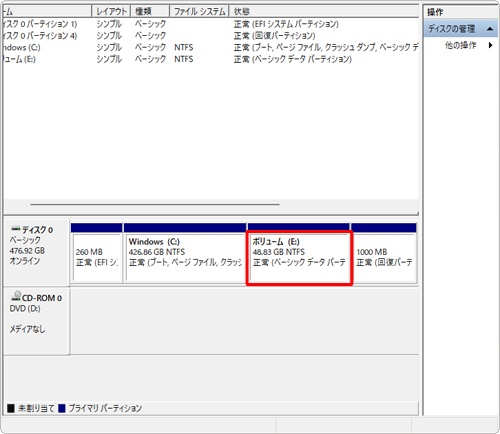Select the DVD (D:) drive label
Screen dimensions: 500x434
25,309
